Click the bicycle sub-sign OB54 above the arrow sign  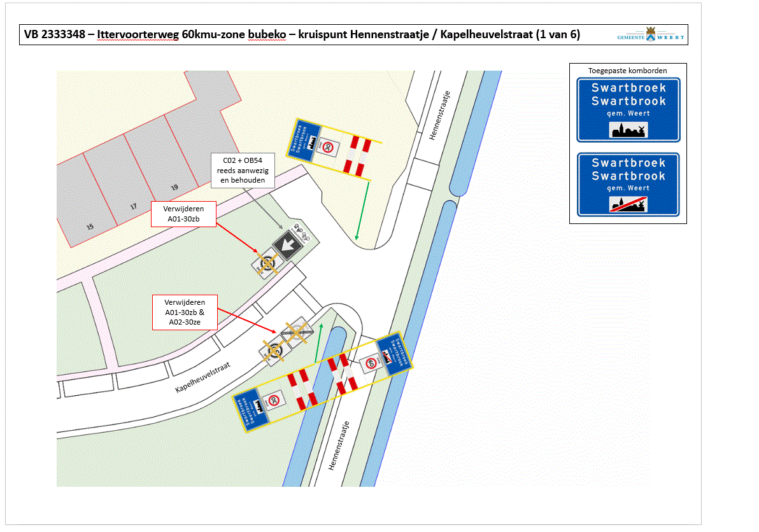pyautogui.click(x=300, y=234)
